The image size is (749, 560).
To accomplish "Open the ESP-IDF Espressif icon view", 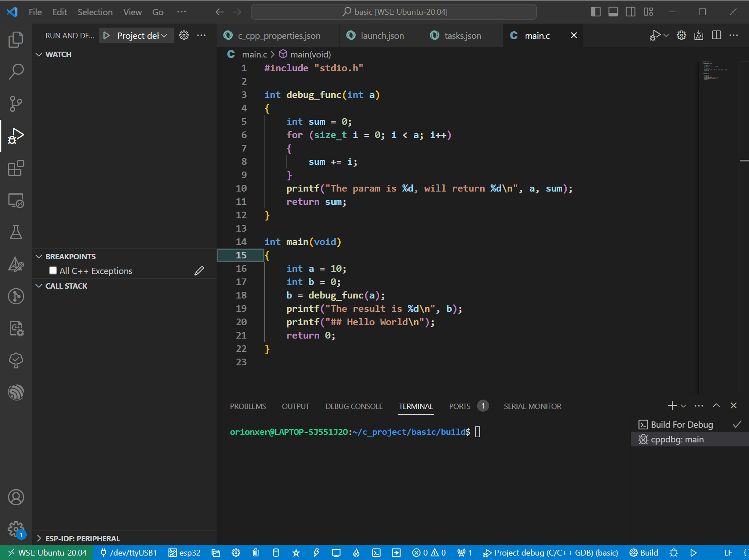I will point(16,392).
